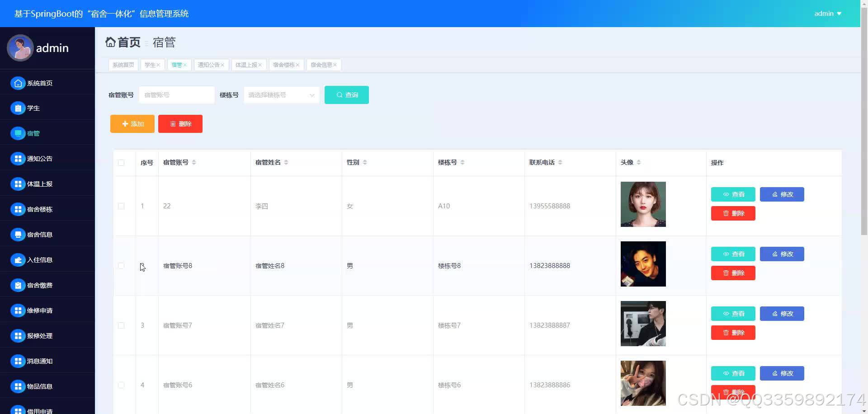View details of 宿管账号8 row

tap(733, 254)
